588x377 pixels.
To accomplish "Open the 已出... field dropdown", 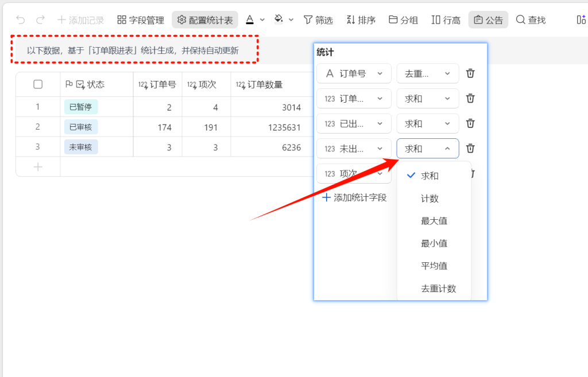I will click(x=354, y=124).
